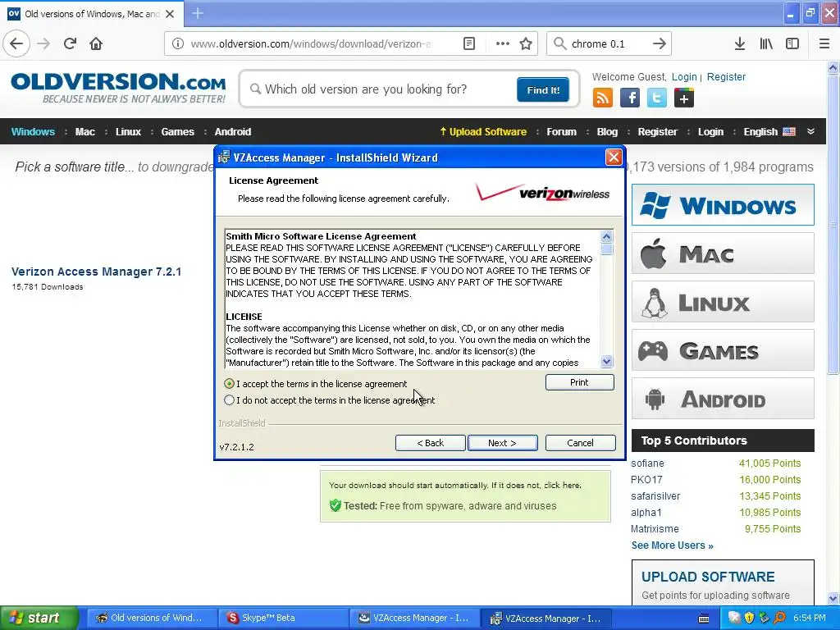840x630 pixels.
Task: Click the Back button in wizard
Action: click(430, 443)
